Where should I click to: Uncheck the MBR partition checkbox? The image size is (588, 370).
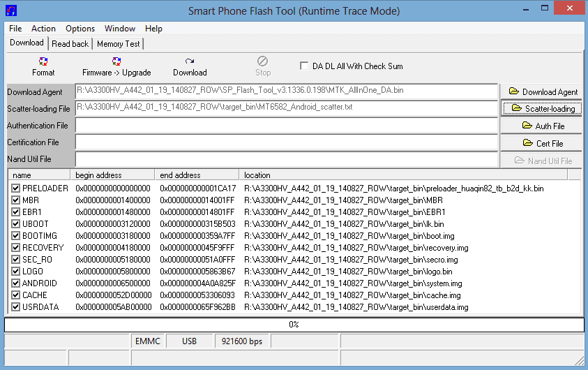(x=15, y=200)
